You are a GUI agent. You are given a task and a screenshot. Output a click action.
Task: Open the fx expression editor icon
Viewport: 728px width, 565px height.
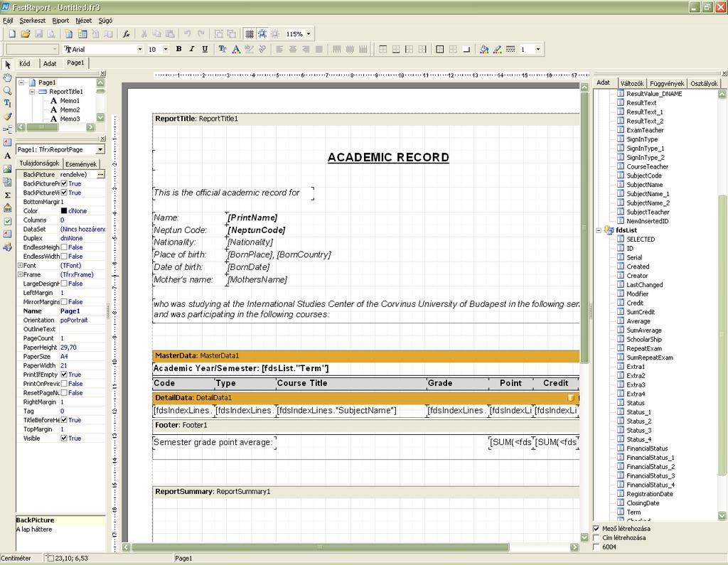[x=127, y=34]
